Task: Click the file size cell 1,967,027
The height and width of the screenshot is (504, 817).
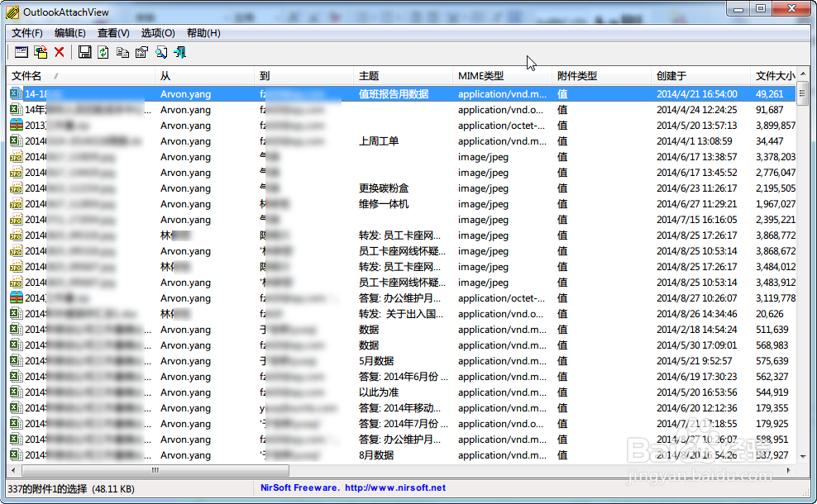Action: (776, 203)
